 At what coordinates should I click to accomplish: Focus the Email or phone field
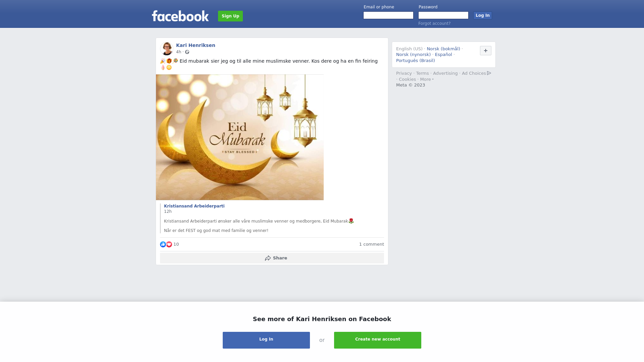pos(388,15)
